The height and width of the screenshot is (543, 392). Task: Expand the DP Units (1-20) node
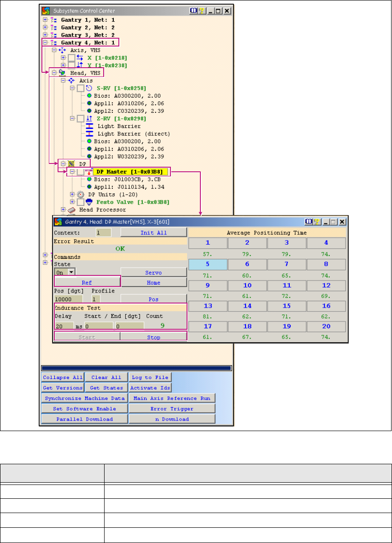coord(72,194)
